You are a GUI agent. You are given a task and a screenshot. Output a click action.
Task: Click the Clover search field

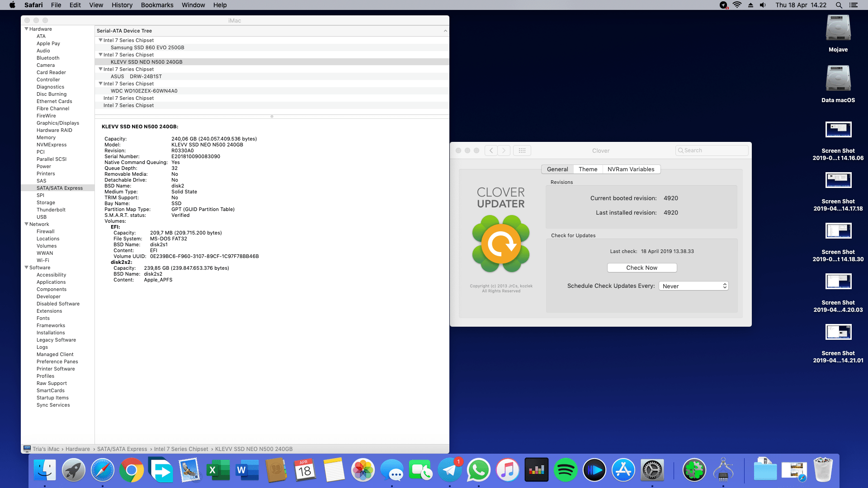click(x=712, y=150)
